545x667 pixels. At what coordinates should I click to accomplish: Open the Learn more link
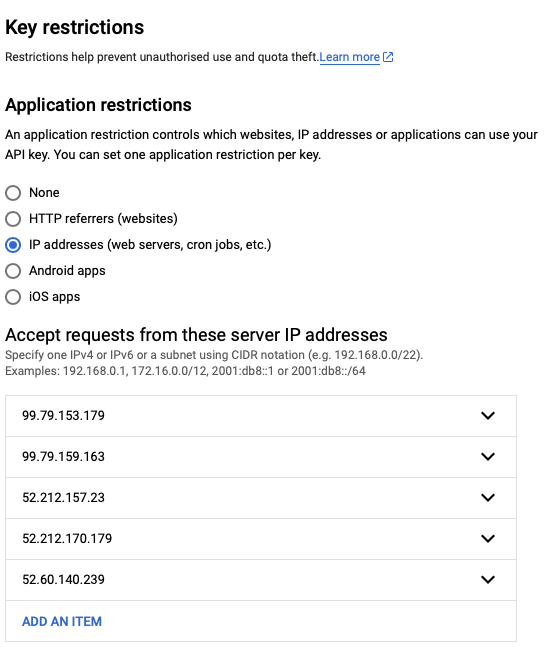tap(349, 57)
